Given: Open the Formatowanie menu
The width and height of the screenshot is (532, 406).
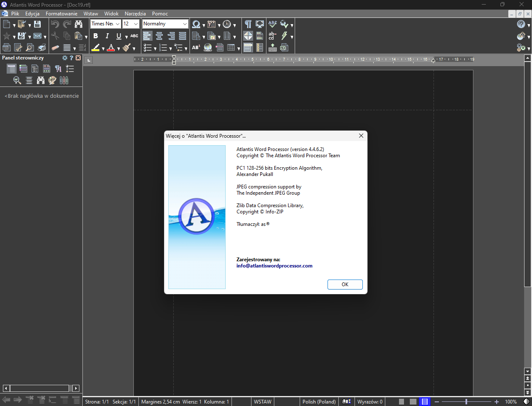Looking at the screenshot, I should [x=62, y=14].
